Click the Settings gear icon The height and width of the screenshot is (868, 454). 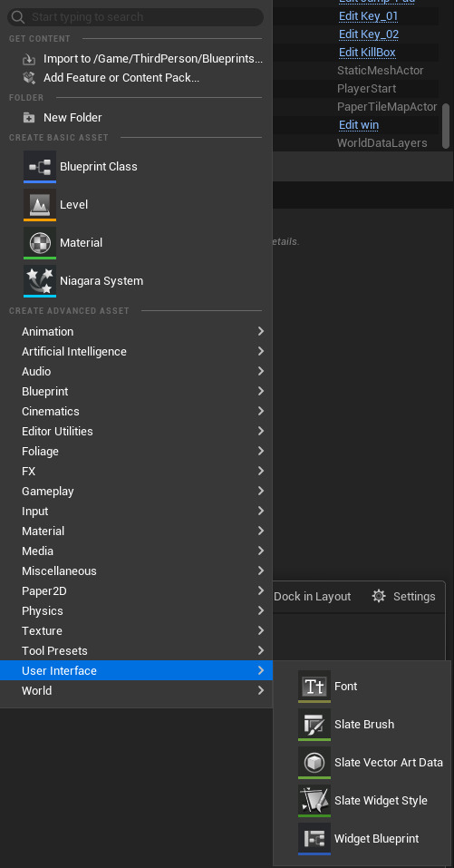pos(379,596)
